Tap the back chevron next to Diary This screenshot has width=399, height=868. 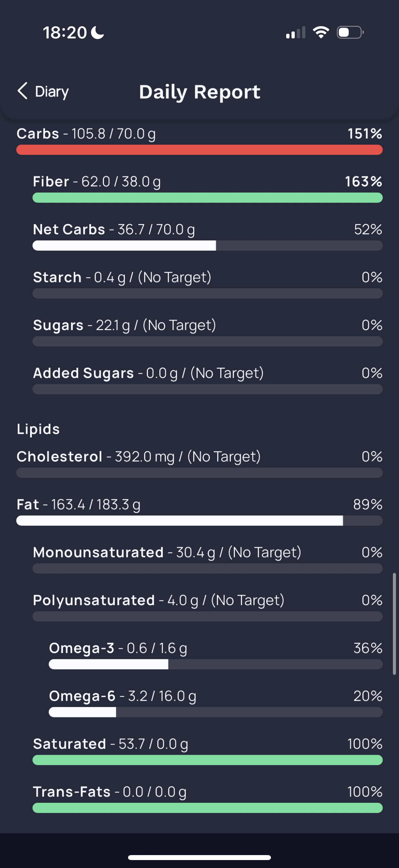(x=22, y=91)
